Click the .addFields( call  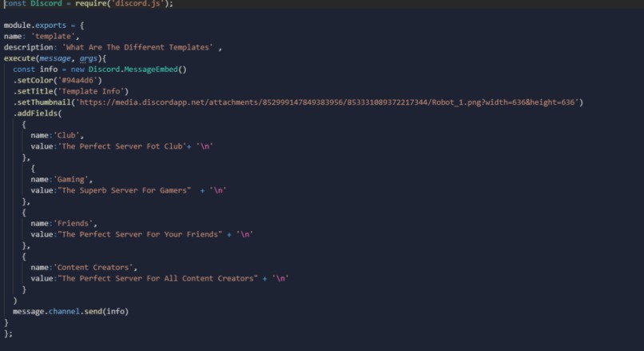click(38, 114)
